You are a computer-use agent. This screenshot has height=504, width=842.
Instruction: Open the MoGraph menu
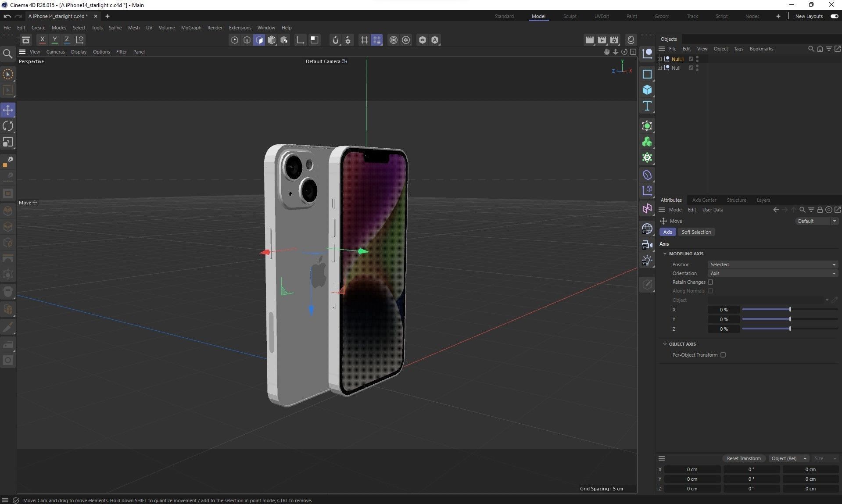click(191, 28)
